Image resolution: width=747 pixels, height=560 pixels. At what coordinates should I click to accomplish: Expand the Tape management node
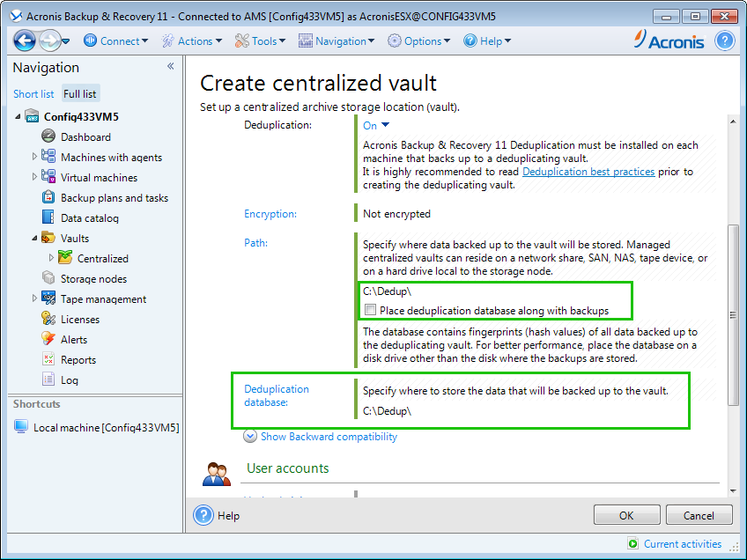[x=34, y=298]
